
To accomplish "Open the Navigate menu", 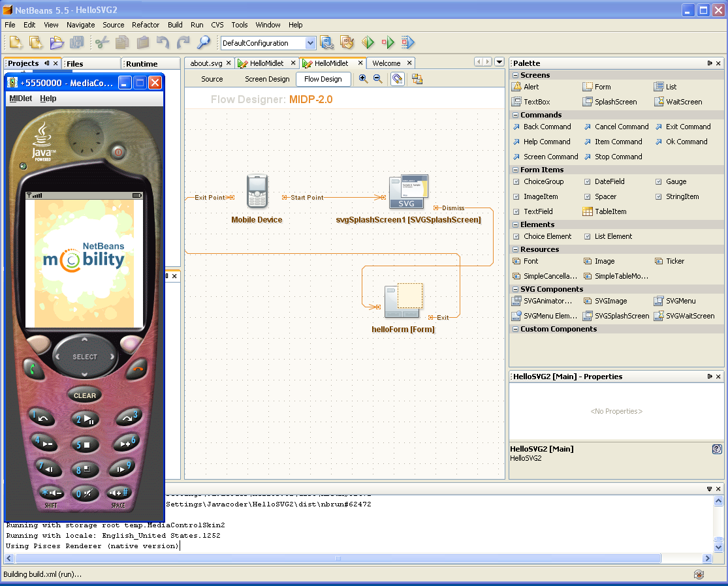I will (81, 25).
